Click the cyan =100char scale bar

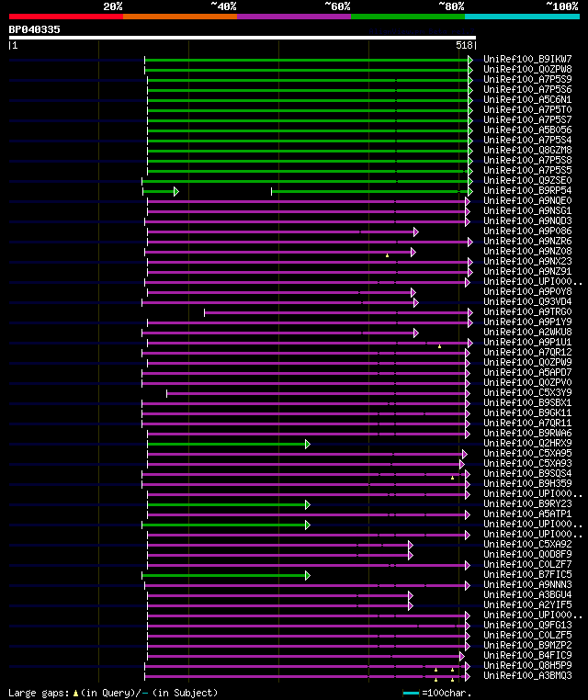pyautogui.click(x=411, y=693)
